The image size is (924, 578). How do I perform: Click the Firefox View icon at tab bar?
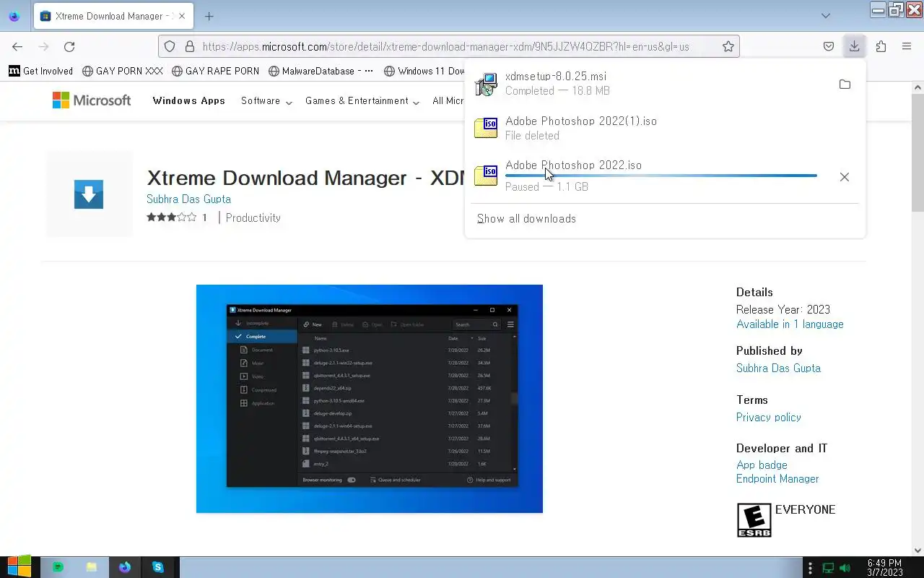(x=14, y=16)
